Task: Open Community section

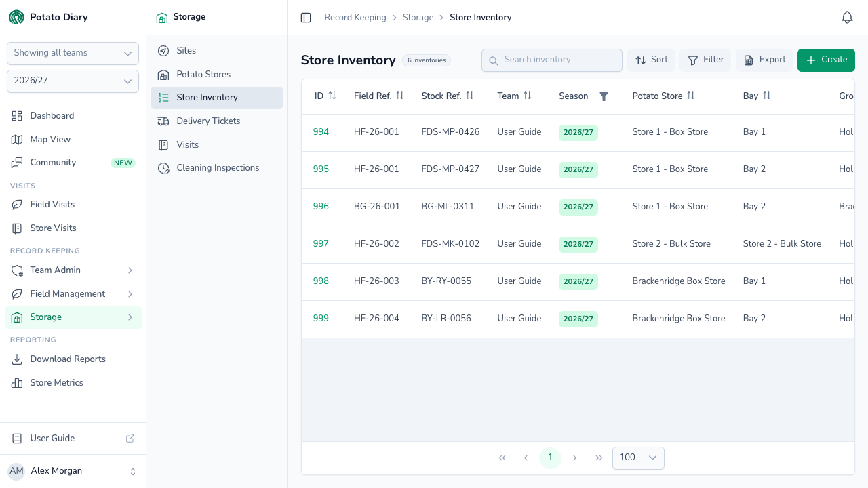Action: 73,163
